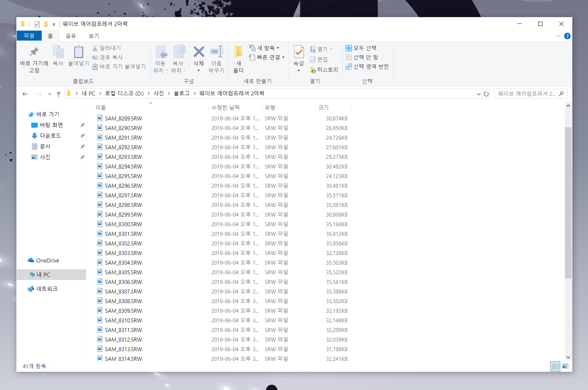Click the vertical scrollbar thumb in file list
588x390 pixels.
(x=568, y=202)
